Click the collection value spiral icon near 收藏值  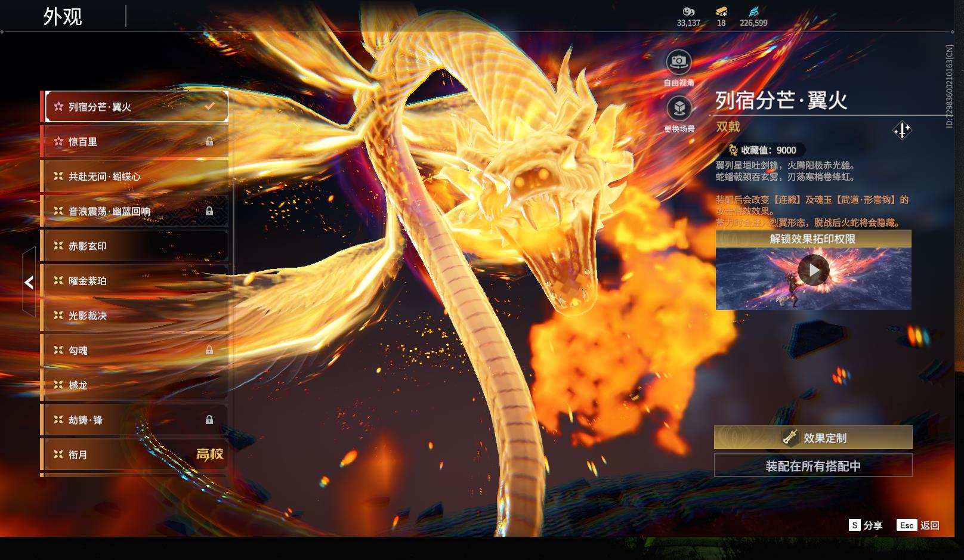click(733, 150)
